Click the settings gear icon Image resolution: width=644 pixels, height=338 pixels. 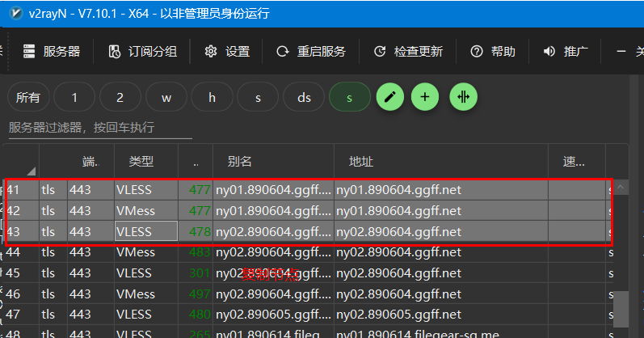pyautogui.click(x=211, y=52)
